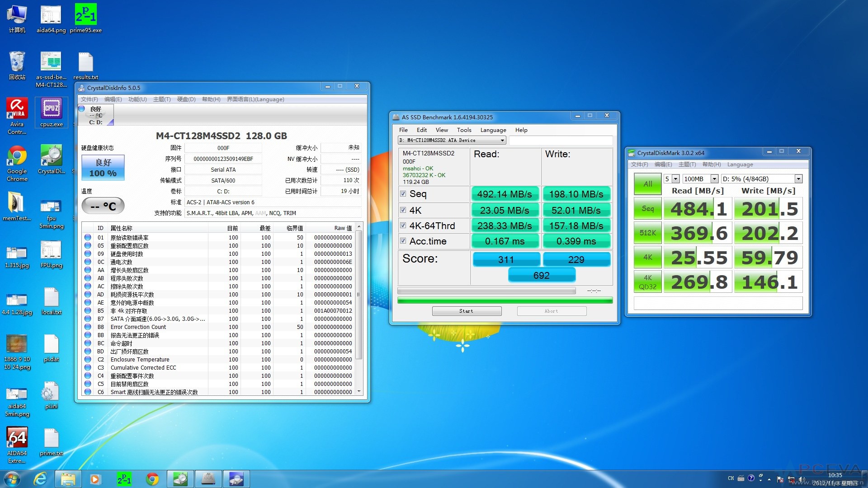Click the text field beside AS SSD drive selector

[561, 141]
